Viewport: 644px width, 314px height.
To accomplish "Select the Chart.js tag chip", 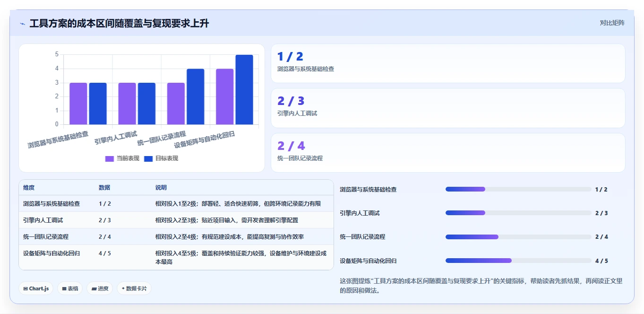I will 36,288.
